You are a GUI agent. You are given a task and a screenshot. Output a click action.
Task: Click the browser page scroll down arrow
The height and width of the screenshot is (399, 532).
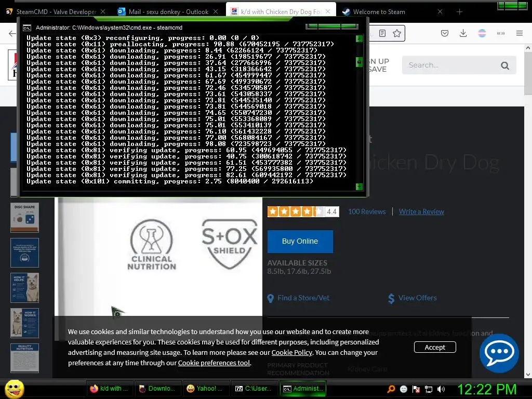(528, 375)
